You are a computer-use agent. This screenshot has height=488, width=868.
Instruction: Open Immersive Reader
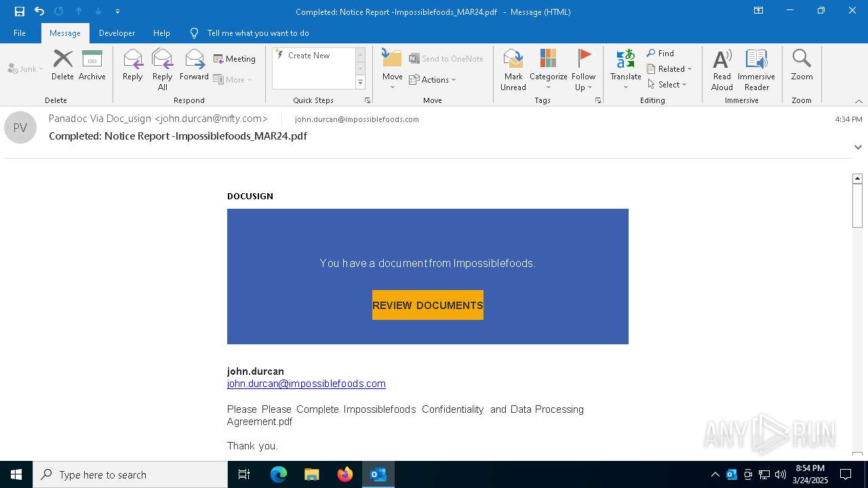click(756, 70)
